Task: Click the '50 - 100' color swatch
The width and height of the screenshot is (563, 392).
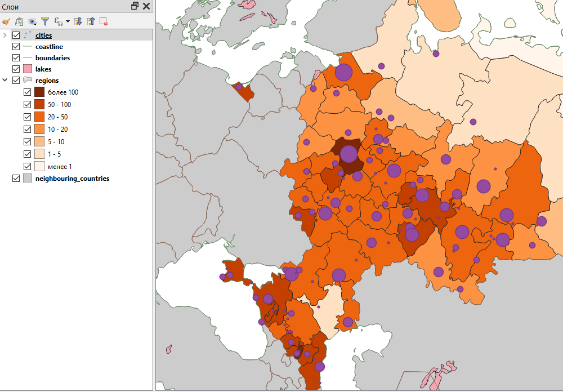Action: point(39,105)
